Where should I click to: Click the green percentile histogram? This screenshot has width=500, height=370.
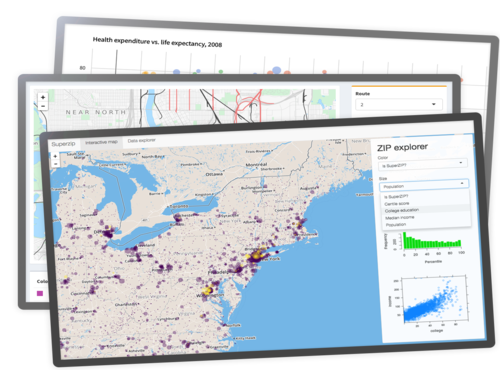point(432,241)
